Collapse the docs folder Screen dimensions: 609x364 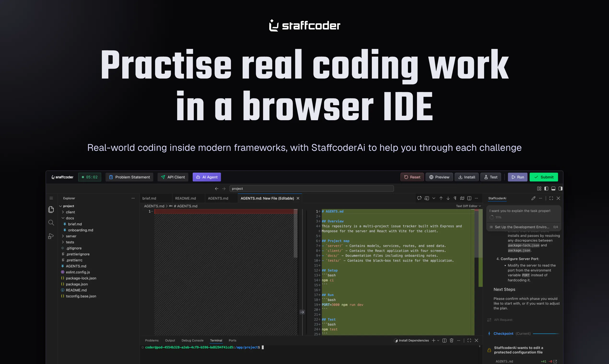pyautogui.click(x=63, y=218)
